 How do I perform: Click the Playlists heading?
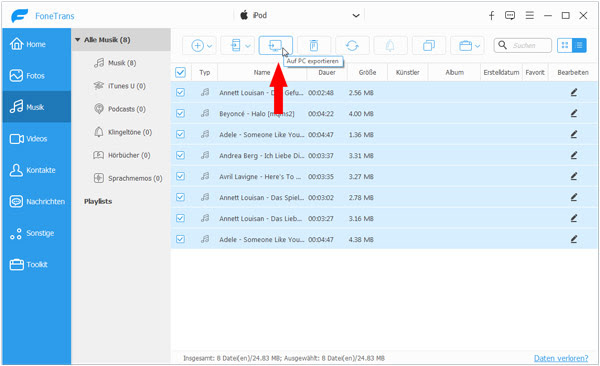(98, 201)
